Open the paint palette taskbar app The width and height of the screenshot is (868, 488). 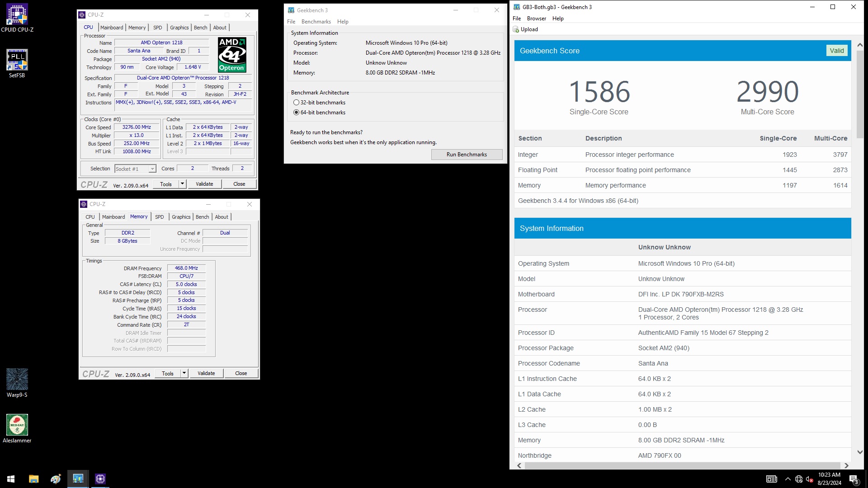click(56, 479)
